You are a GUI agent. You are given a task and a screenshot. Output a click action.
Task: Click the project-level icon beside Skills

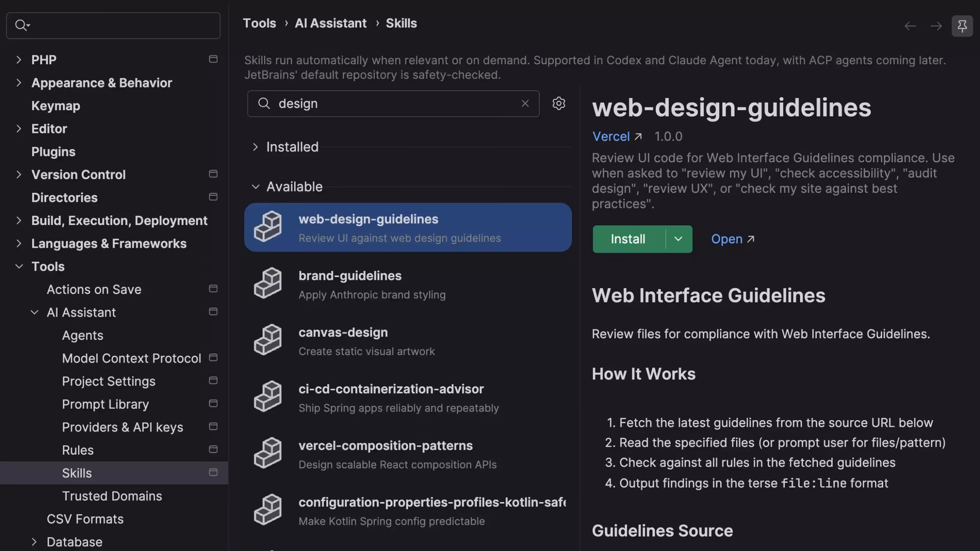tap(213, 472)
